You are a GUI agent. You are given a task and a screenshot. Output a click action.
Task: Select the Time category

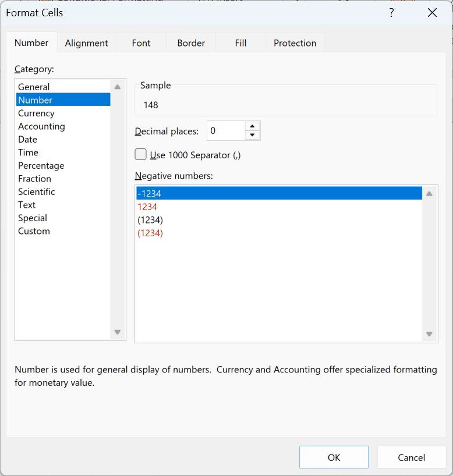(x=63, y=152)
